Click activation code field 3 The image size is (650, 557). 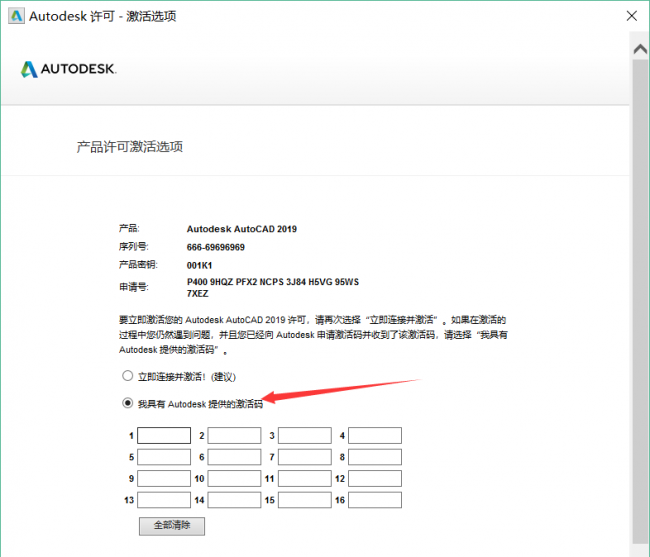point(305,436)
